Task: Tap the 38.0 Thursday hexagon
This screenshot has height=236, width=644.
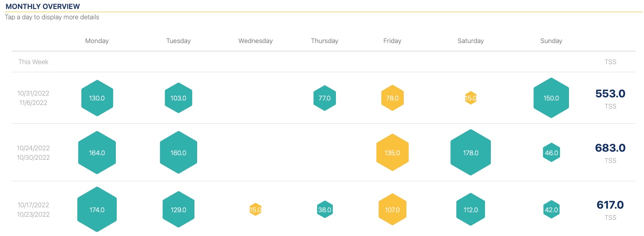Action: click(325, 210)
